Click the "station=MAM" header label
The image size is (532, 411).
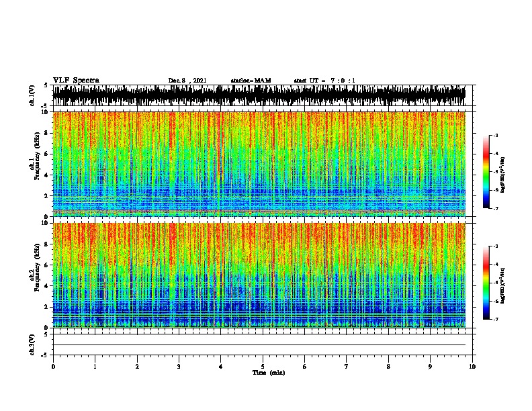pos(251,81)
